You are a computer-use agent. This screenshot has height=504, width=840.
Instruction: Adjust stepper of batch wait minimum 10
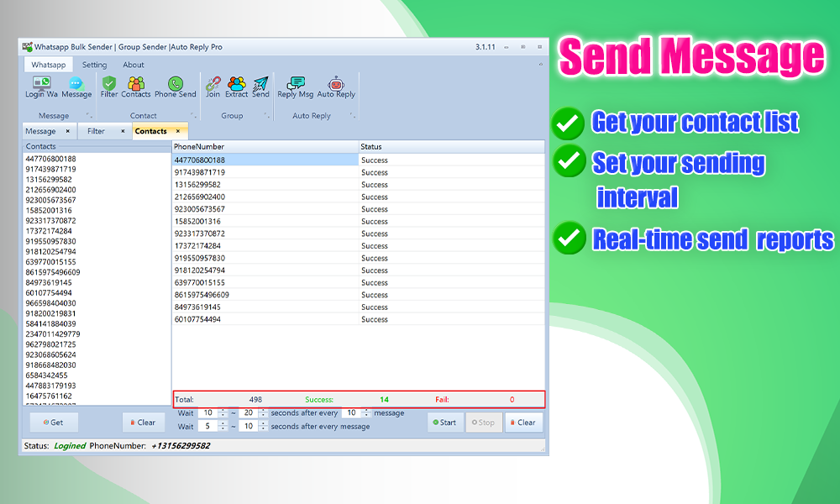point(223,413)
